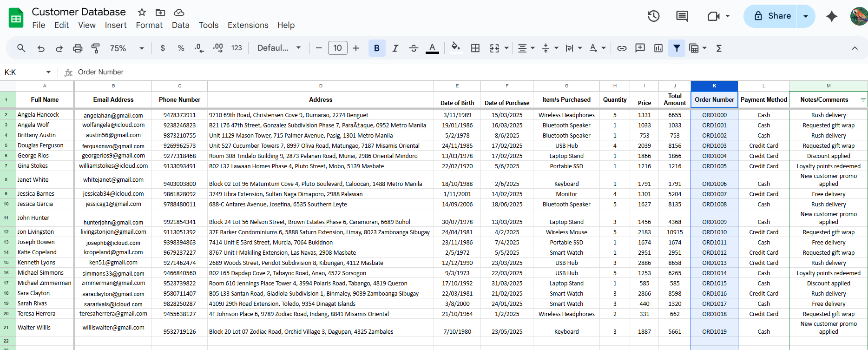Open horizontal align dropdown
The height and width of the screenshot is (350, 868).
coord(526,48)
